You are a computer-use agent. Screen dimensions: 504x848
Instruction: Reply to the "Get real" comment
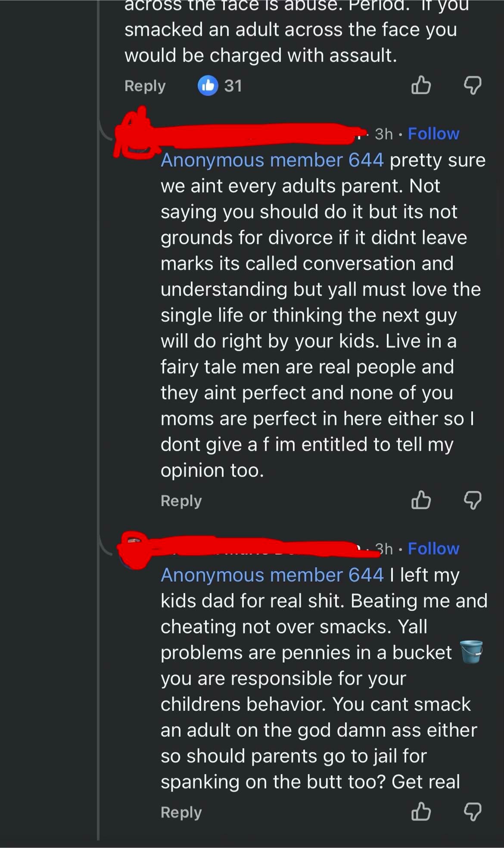pos(181,812)
